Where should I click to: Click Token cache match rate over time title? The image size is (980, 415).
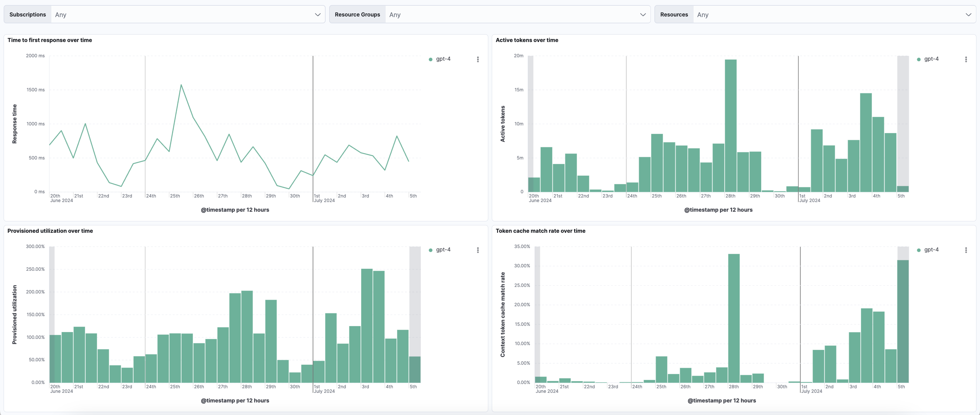(540, 231)
